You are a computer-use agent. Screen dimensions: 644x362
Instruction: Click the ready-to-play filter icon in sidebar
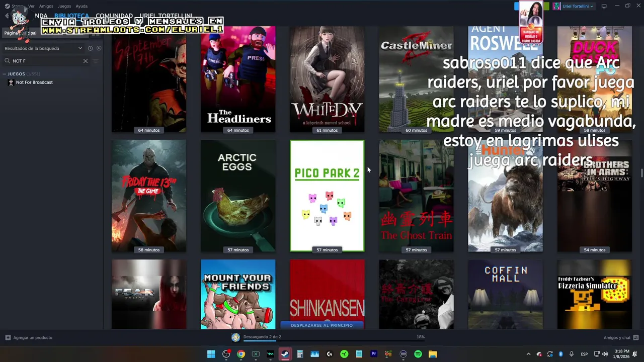99,48
